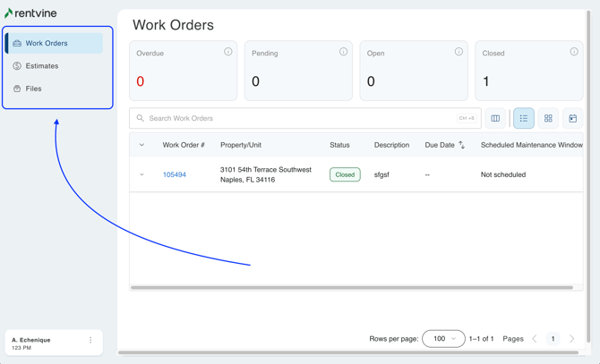600x364 pixels.
Task: Click the Open card info icon
Action: tap(459, 52)
